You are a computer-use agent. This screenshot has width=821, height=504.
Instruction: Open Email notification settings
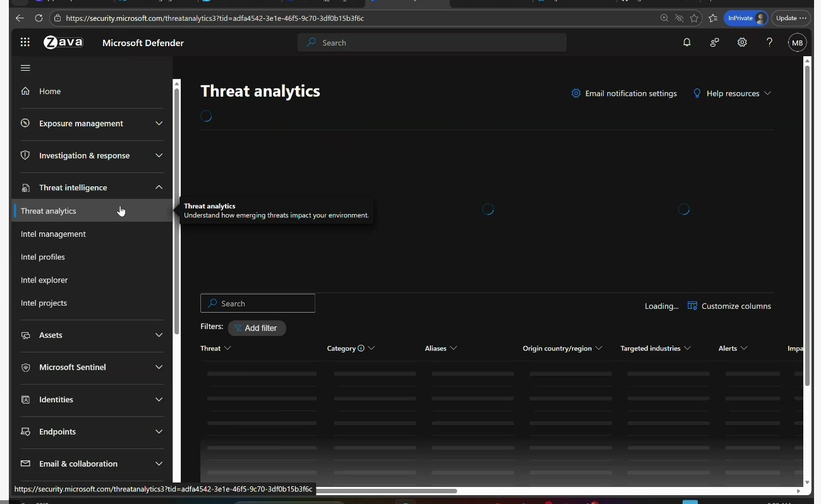[624, 93]
